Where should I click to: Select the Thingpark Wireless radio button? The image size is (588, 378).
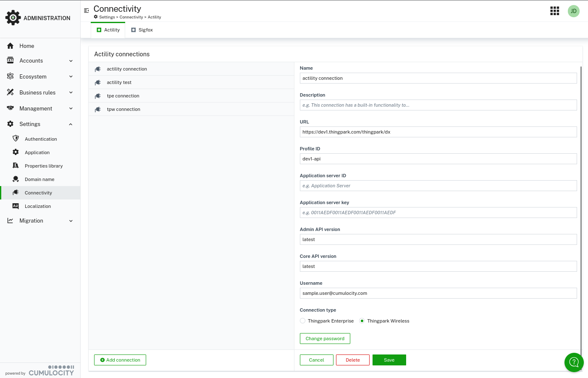tap(362, 320)
